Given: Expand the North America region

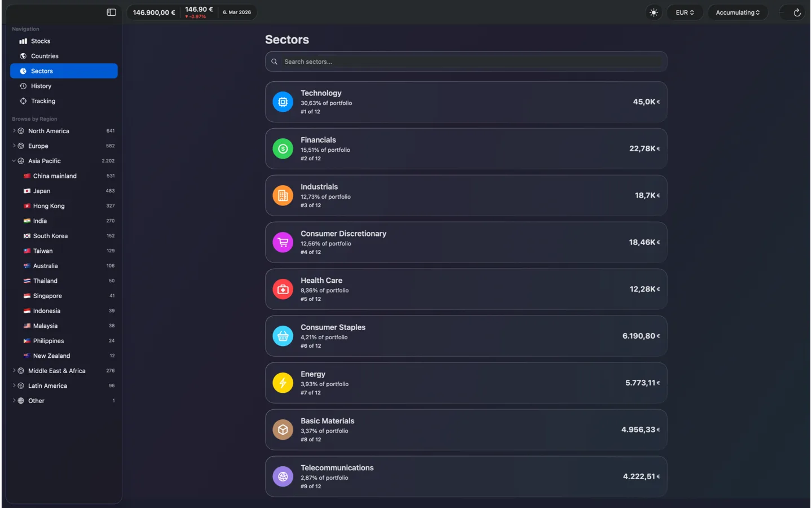Looking at the screenshot, I should (14, 130).
